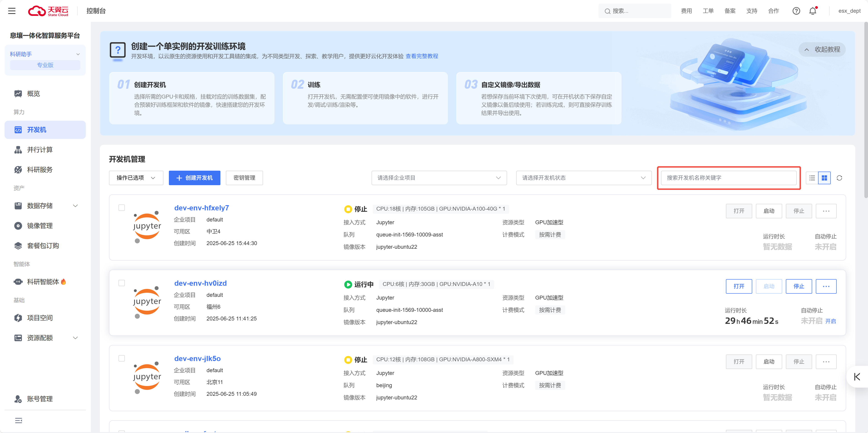Click the 项目空间 icon in sidebar
This screenshot has width=868, height=433.
click(x=18, y=317)
